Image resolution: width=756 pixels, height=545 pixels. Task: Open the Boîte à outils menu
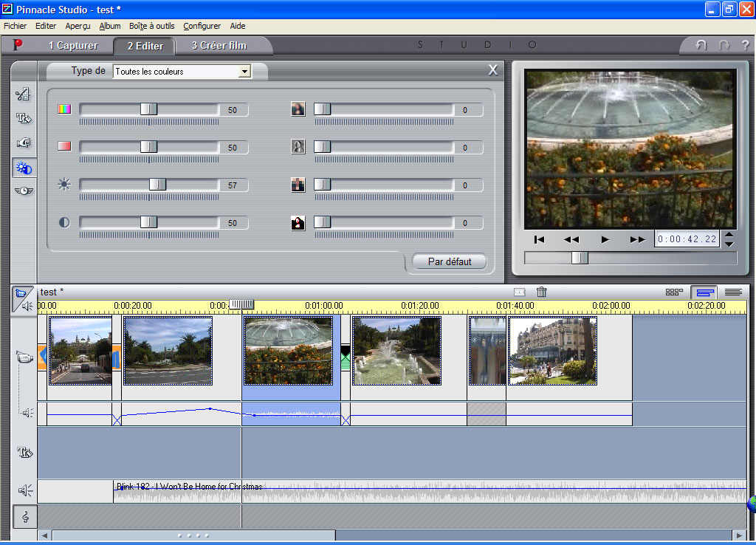(x=151, y=26)
